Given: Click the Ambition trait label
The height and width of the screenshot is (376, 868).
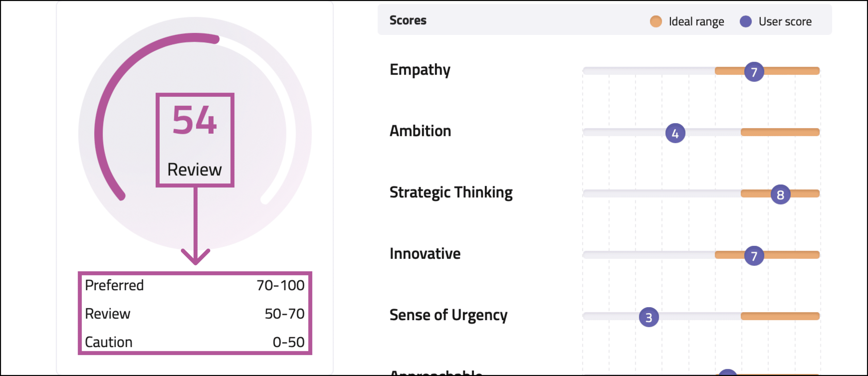Looking at the screenshot, I should 420,131.
